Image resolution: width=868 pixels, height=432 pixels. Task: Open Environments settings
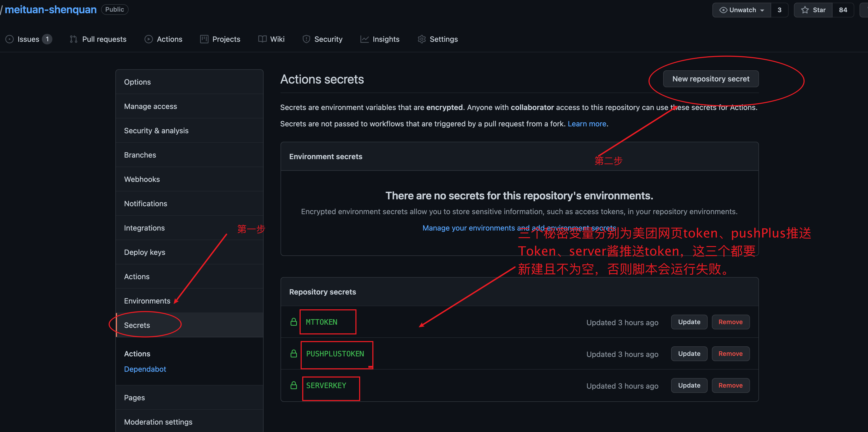click(189, 301)
